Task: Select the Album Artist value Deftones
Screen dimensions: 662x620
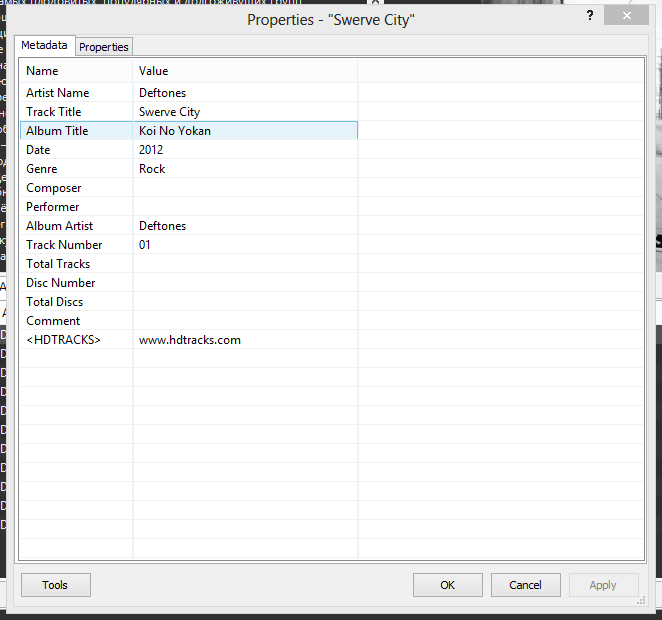Action: [x=163, y=226]
